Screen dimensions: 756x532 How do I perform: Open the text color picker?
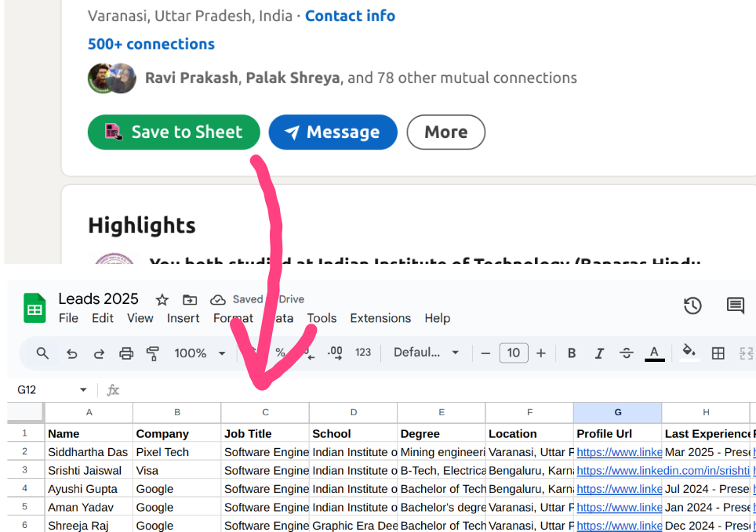click(x=654, y=353)
